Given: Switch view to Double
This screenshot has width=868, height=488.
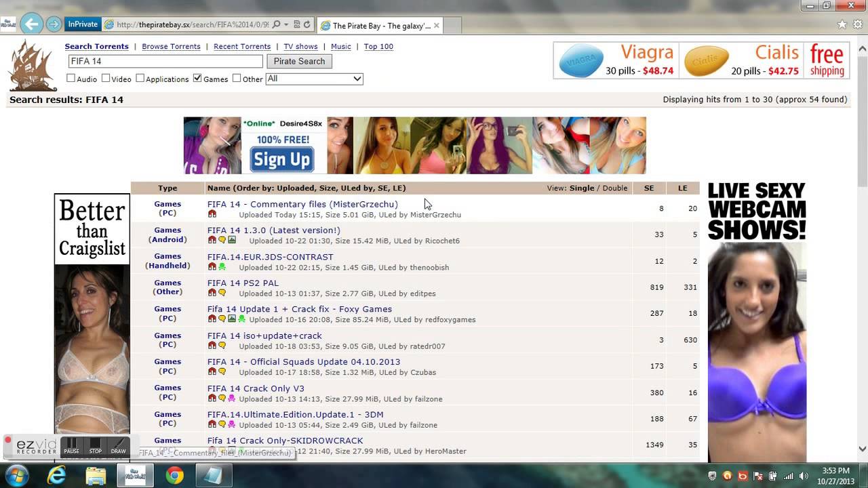Looking at the screenshot, I should pyautogui.click(x=615, y=188).
